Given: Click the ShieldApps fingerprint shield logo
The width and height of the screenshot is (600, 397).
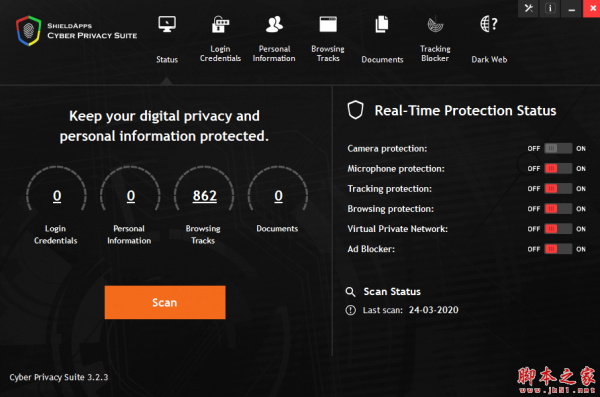Looking at the screenshot, I should pyautogui.click(x=28, y=31).
